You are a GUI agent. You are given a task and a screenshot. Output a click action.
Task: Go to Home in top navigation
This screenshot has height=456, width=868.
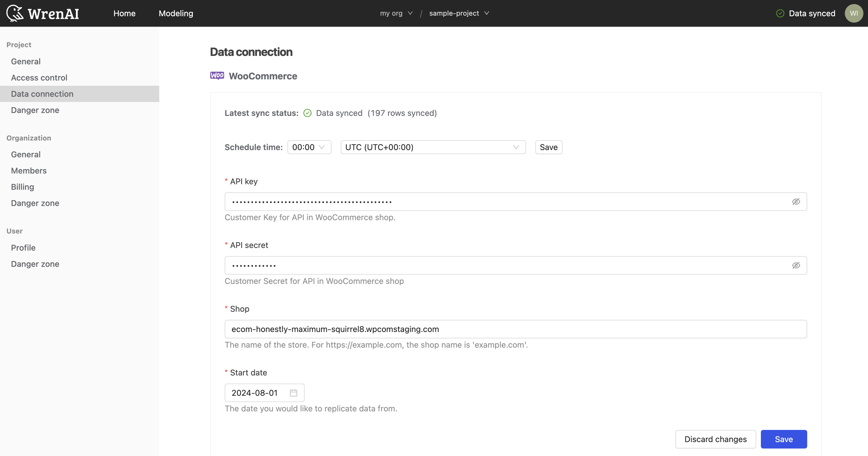[x=124, y=14]
